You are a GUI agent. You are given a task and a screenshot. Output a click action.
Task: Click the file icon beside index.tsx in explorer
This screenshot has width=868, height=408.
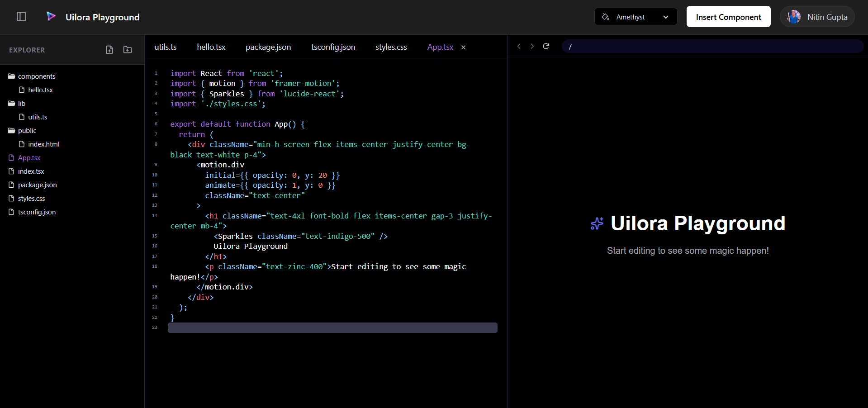pos(11,171)
